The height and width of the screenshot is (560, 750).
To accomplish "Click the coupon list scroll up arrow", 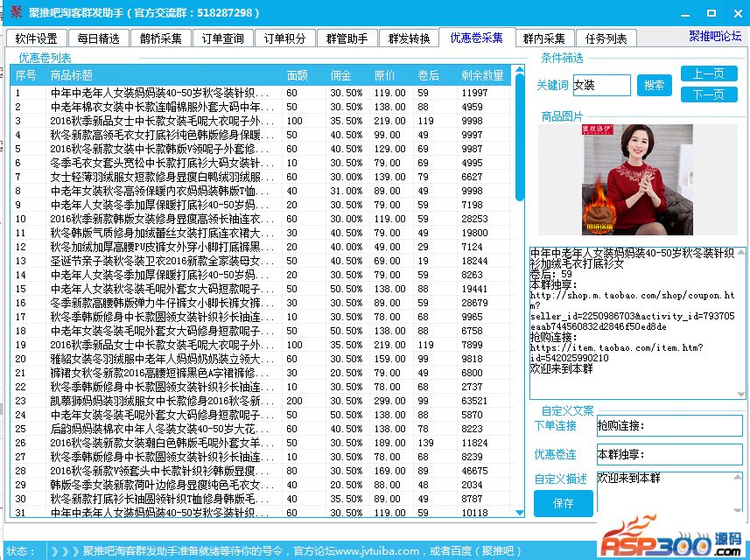I will (520, 70).
